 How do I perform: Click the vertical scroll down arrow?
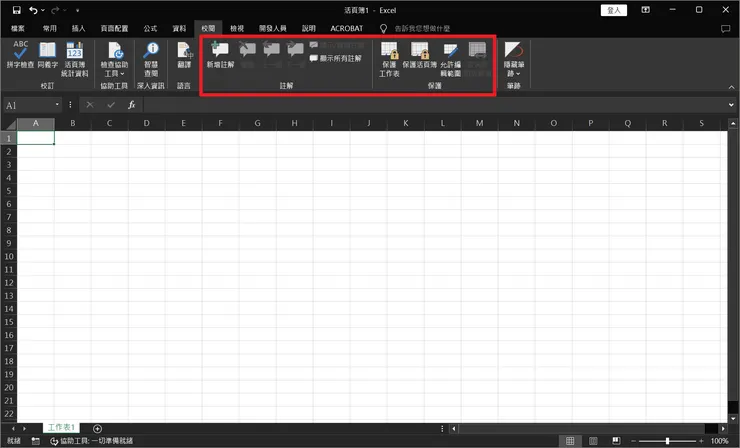tap(732, 418)
